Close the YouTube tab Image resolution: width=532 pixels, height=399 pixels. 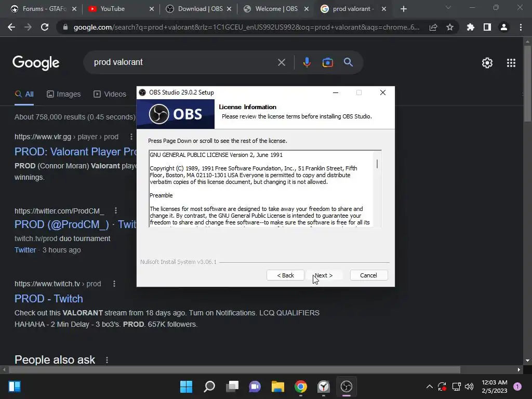[x=152, y=9]
